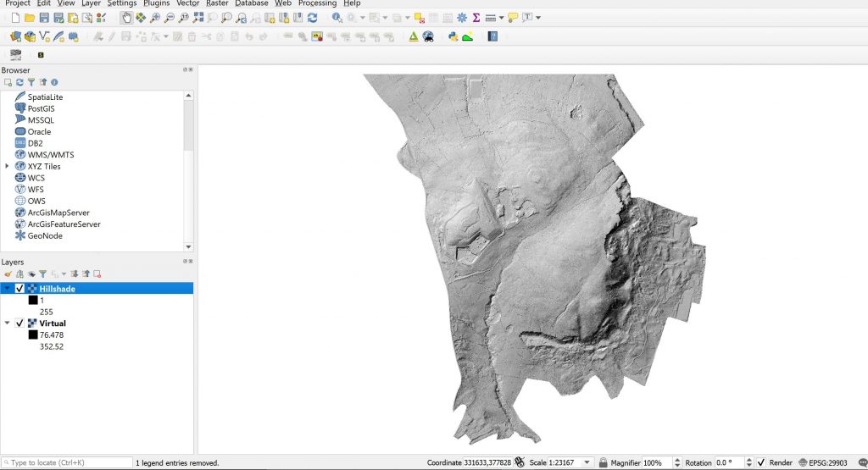The width and height of the screenshot is (868, 470).
Task: Uncheck the Virtual layer checkbox
Action: (19, 323)
